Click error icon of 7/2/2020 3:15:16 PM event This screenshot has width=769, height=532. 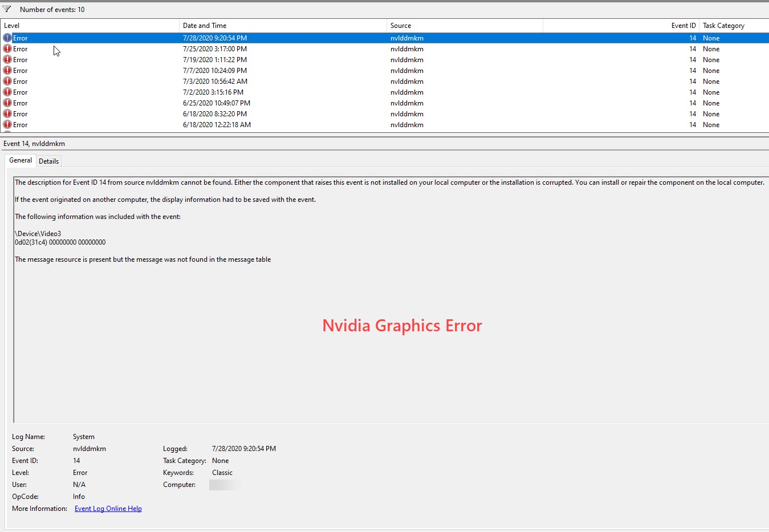pyautogui.click(x=7, y=92)
